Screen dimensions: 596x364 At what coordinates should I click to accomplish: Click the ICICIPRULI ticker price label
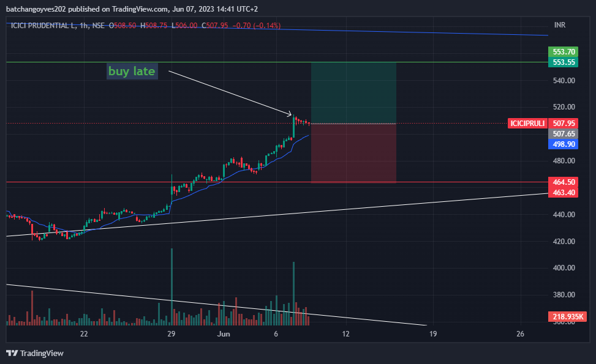click(x=527, y=124)
